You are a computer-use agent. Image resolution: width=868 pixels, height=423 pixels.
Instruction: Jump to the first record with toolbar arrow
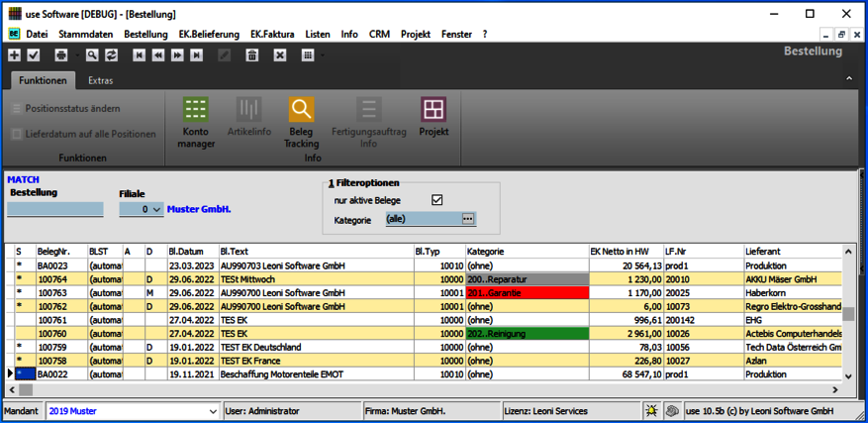pyautogui.click(x=140, y=55)
